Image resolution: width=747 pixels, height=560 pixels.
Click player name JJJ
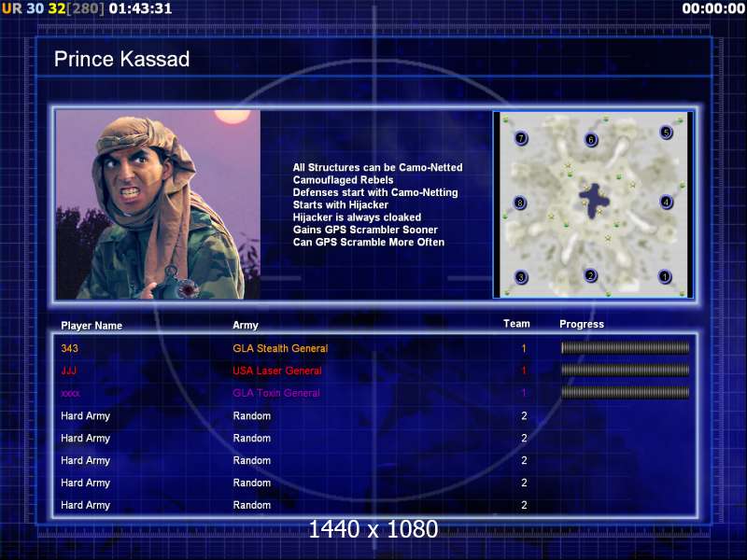coord(68,371)
